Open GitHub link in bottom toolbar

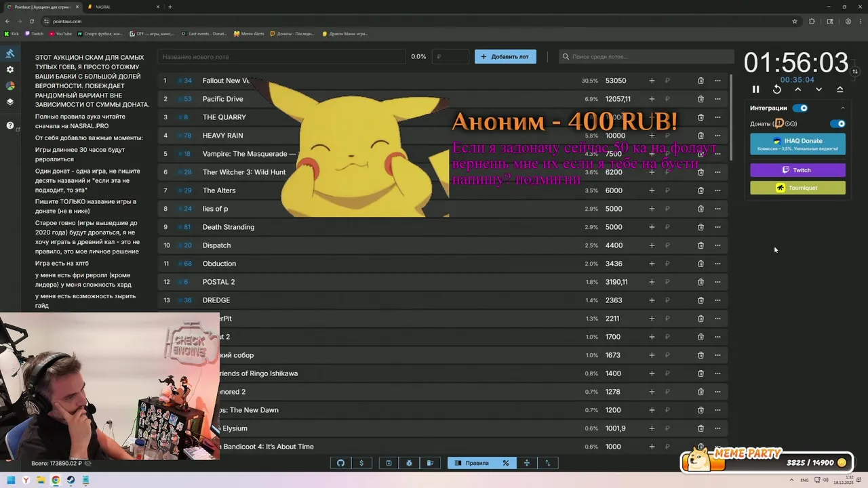click(340, 463)
